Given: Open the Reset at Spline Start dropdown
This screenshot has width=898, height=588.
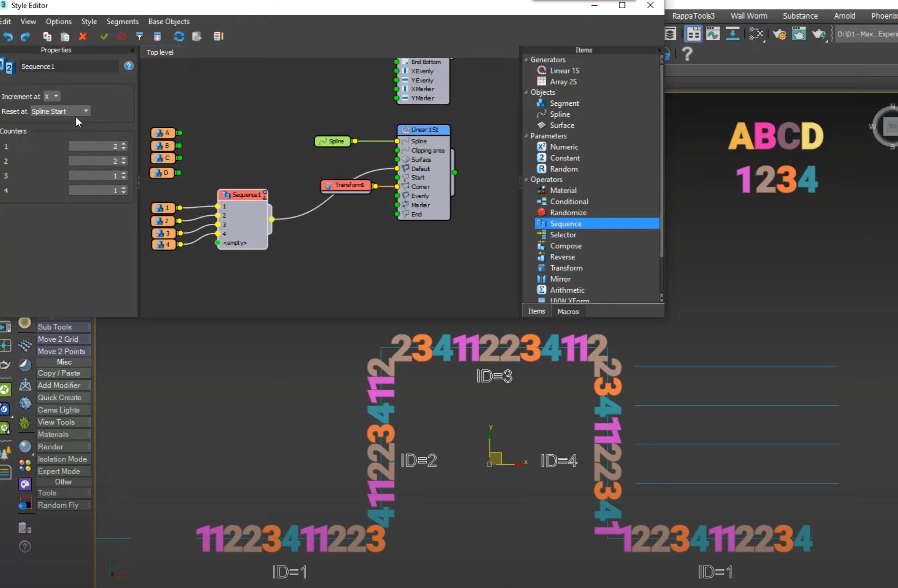Looking at the screenshot, I should point(60,111).
